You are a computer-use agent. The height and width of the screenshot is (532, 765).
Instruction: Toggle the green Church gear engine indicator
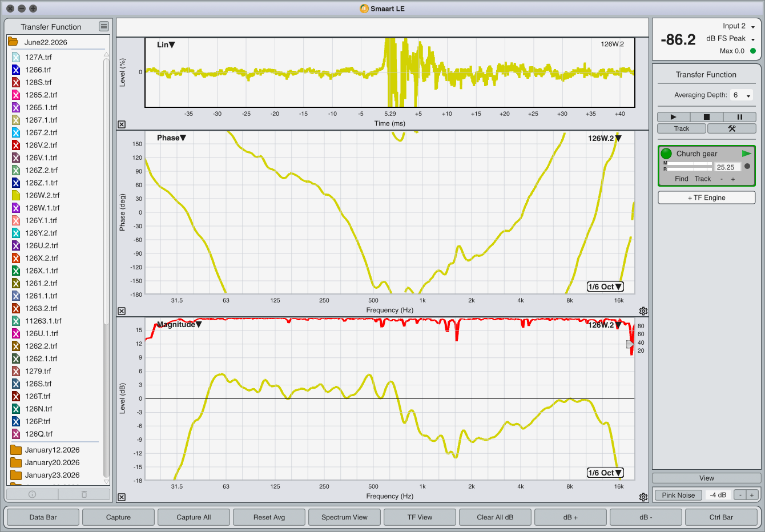click(666, 154)
